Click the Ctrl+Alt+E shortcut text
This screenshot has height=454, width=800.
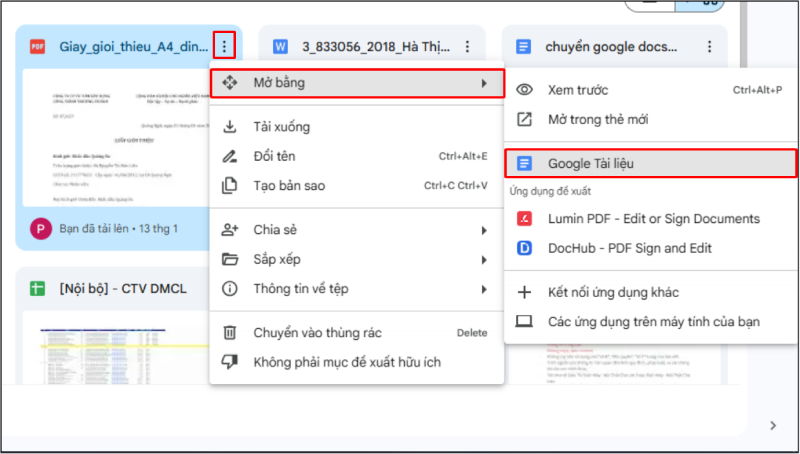(463, 156)
